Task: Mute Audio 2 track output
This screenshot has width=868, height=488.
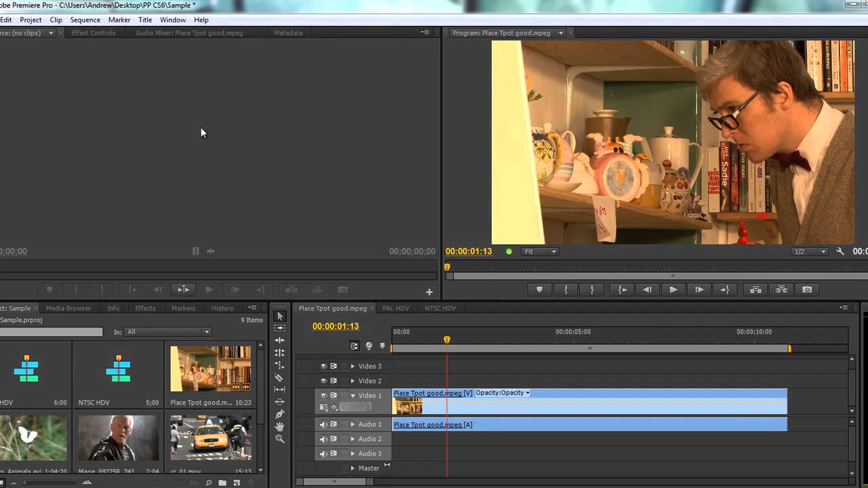Action: (323, 439)
